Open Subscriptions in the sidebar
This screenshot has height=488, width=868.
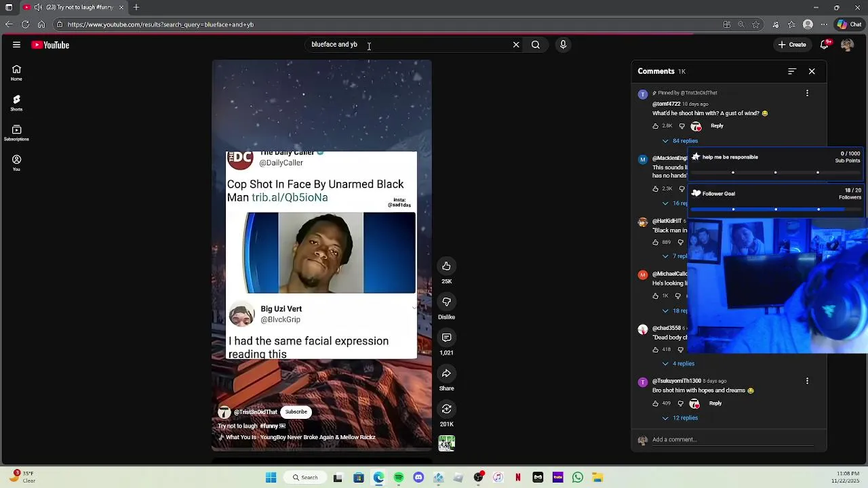(x=16, y=133)
